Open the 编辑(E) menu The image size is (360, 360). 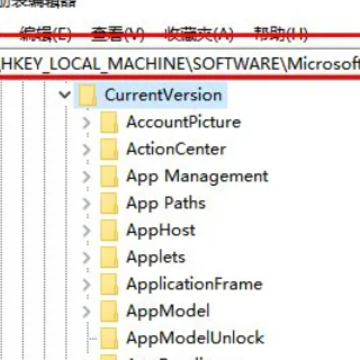point(45,34)
